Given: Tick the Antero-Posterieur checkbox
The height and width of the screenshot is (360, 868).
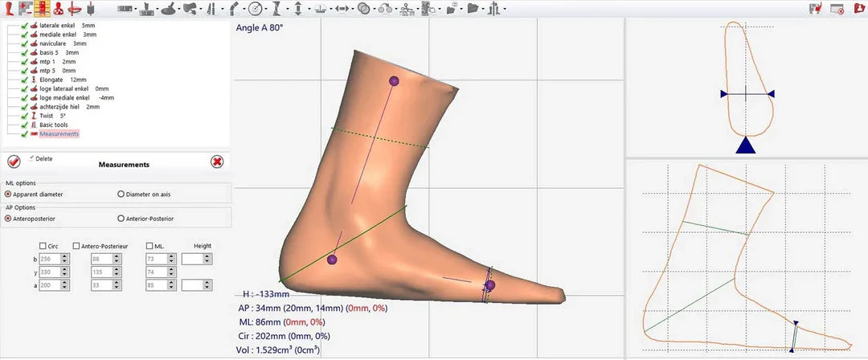Looking at the screenshot, I should tap(76, 246).
